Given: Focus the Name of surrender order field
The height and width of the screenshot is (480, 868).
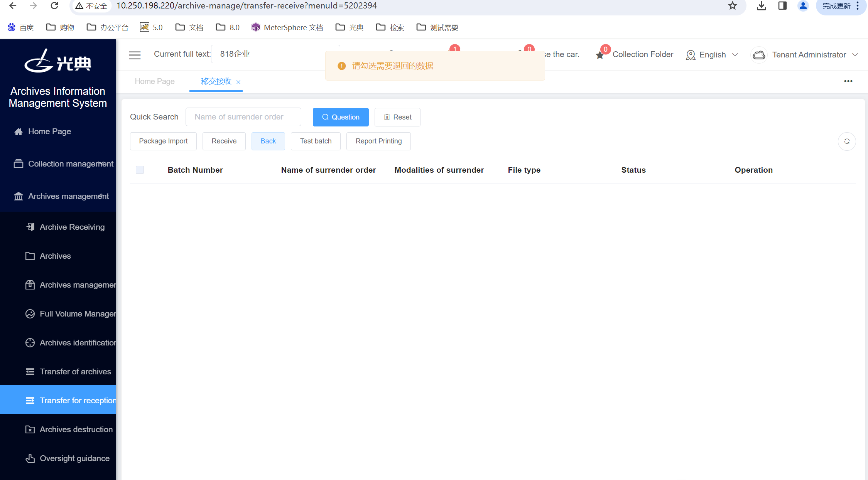Looking at the screenshot, I should pyautogui.click(x=243, y=117).
